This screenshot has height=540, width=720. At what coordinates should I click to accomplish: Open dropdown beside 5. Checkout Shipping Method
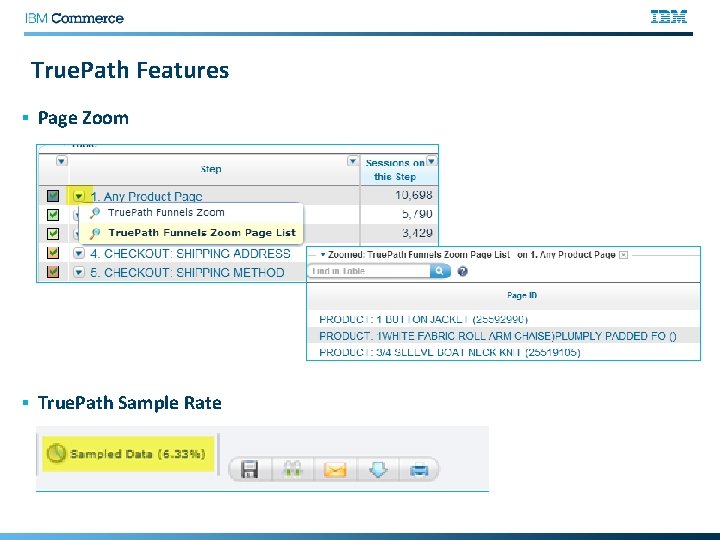point(79,272)
